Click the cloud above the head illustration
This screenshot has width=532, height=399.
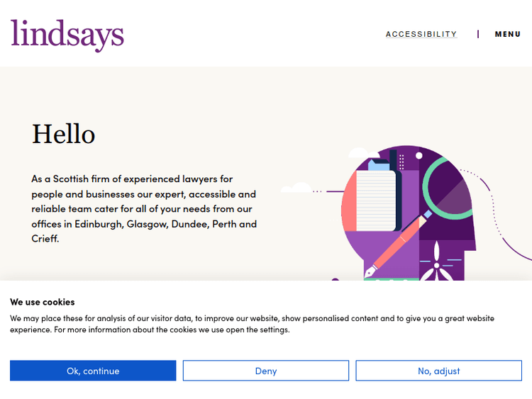[358, 153]
